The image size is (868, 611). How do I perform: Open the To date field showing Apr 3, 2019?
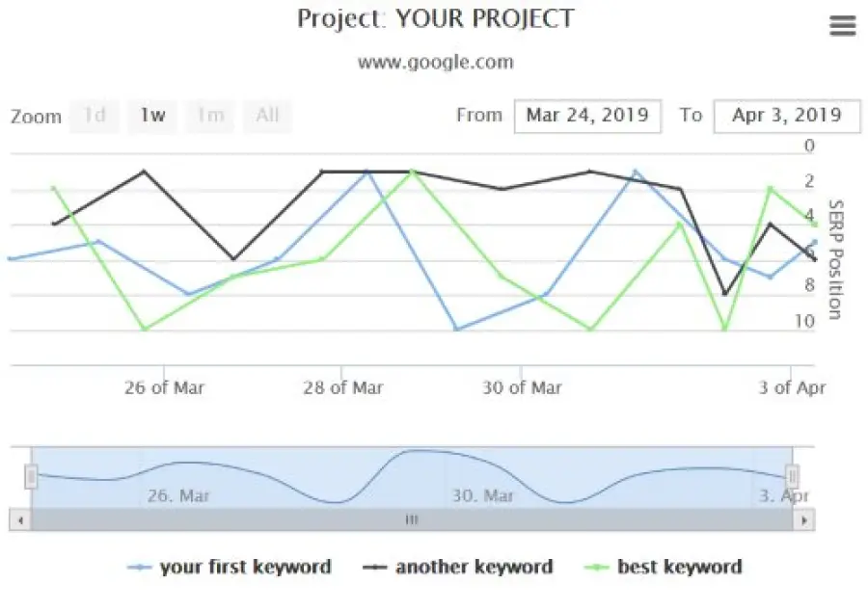pos(789,115)
